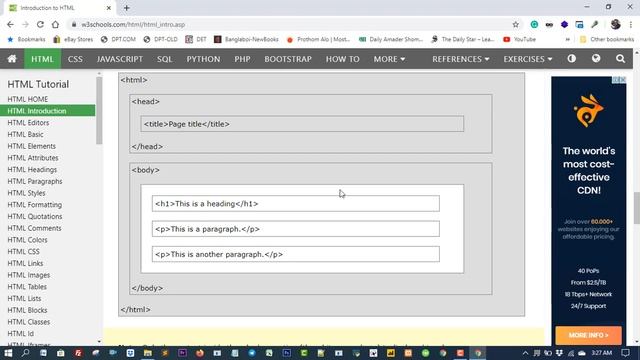This screenshot has width=640, height=360.
Task: Open the Chrome three-dot menu
Action: [x=631, y=24]
